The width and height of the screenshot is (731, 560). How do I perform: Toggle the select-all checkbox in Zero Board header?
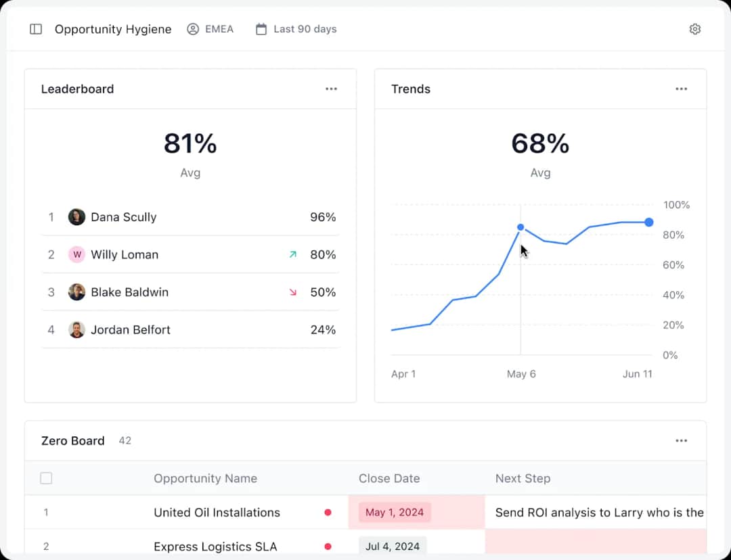click(x=46, y=478)
